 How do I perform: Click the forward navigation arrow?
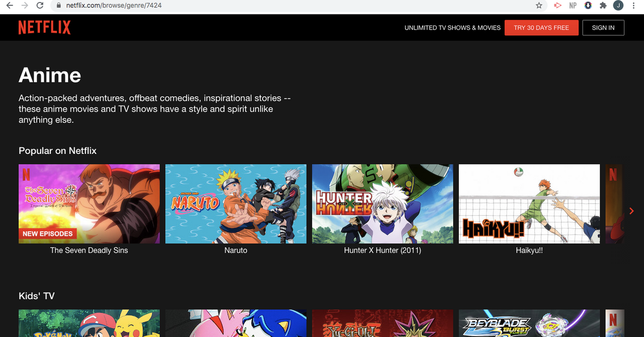[x=24, y=6]
